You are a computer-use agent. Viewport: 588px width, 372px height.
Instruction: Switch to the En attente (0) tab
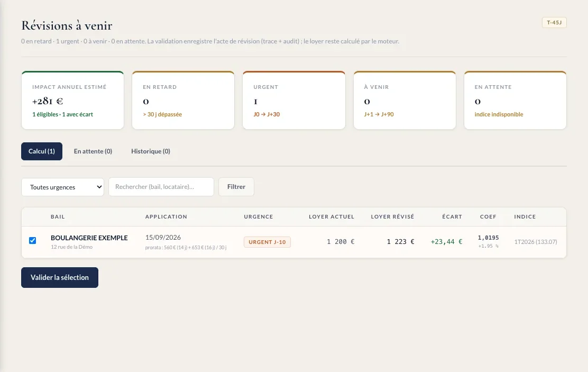point(93,151)
